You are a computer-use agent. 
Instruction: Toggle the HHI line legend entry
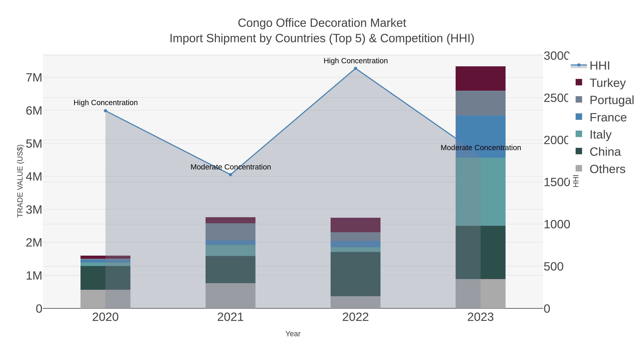coord(591,66)
